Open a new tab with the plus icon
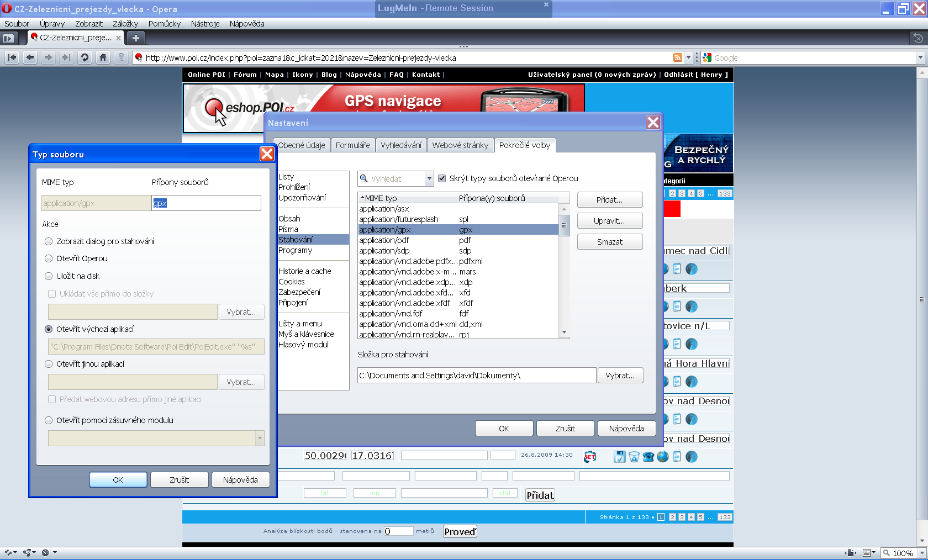This screenshot has width=928, height=560. (135, 38)
